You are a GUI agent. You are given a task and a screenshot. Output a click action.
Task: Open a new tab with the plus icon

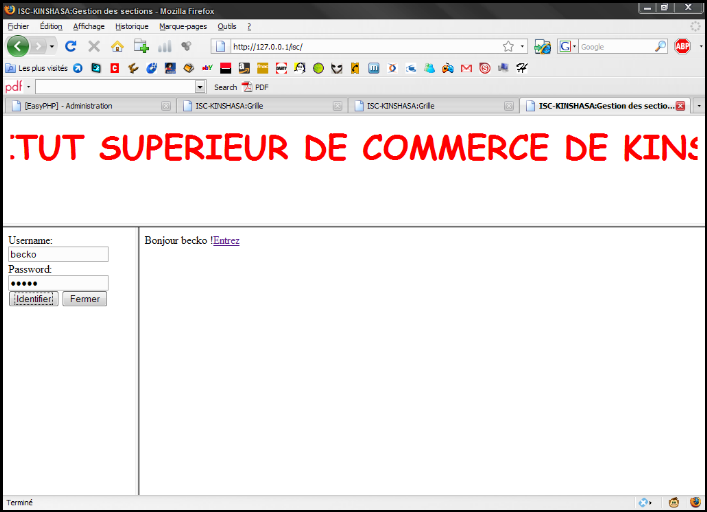pos(141,46)
